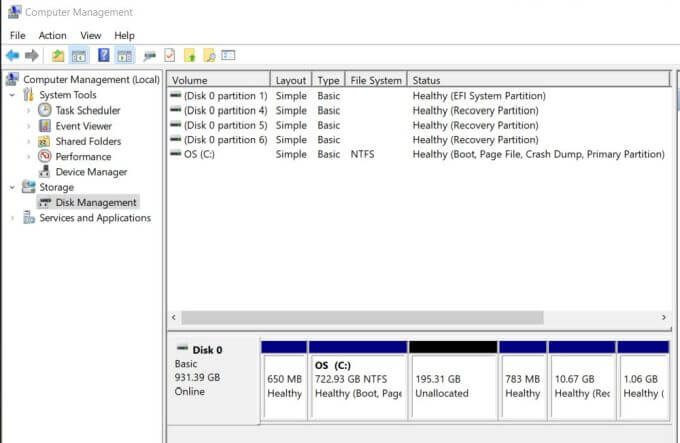680x443 pixels.
Task: Expand Services and Applications node
Action: pyautogui.click(x=13, y=218)
